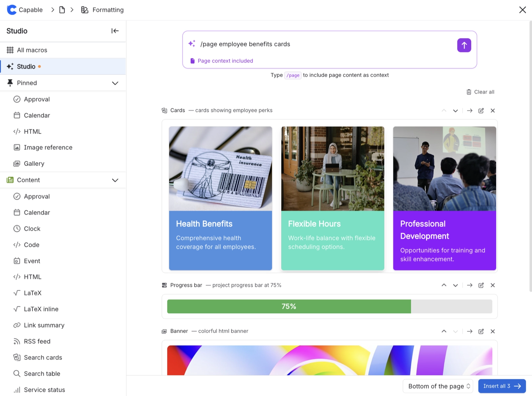Edit the Banner block

tap(481, 331)
